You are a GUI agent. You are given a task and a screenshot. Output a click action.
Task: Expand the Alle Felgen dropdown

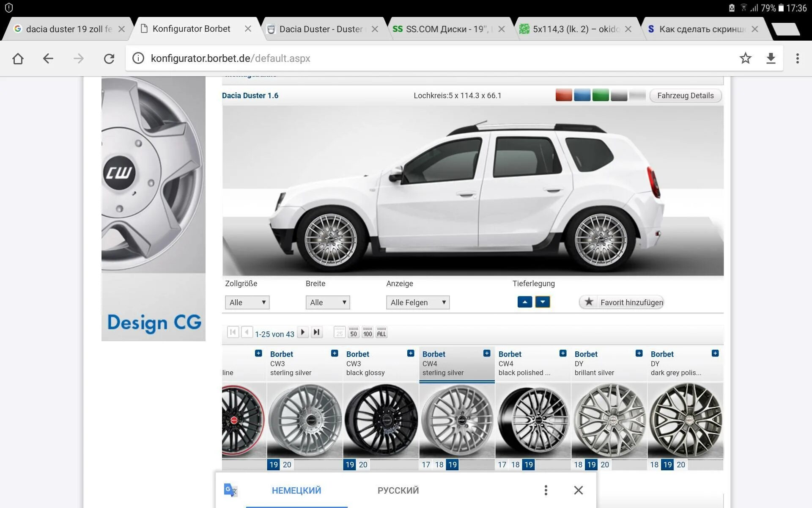[x=417, y=302]
